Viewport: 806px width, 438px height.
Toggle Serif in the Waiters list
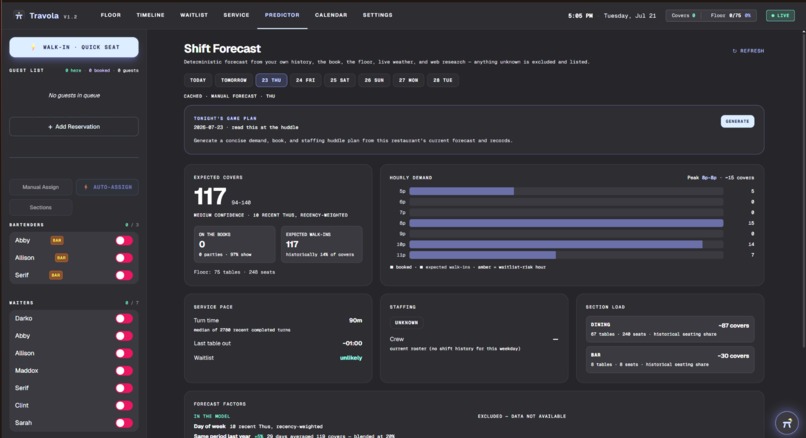pos(124,388)
